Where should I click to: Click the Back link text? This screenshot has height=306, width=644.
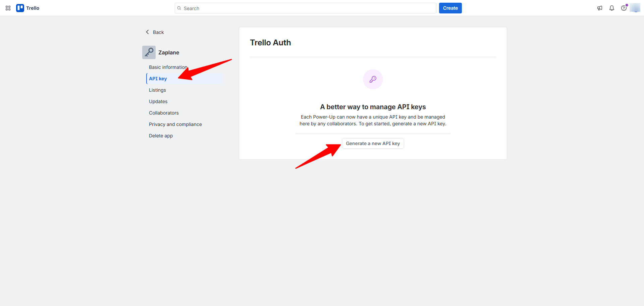[x=158, y=32]
